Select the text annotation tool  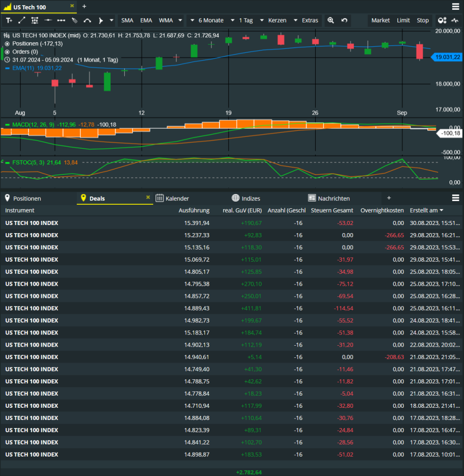click(x=9, y=20)
